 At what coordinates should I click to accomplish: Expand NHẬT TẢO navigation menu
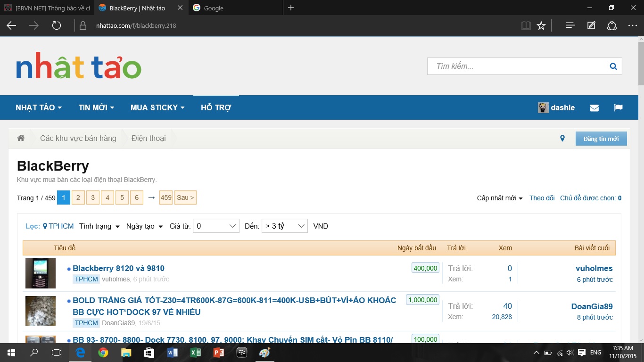(39, 107)
